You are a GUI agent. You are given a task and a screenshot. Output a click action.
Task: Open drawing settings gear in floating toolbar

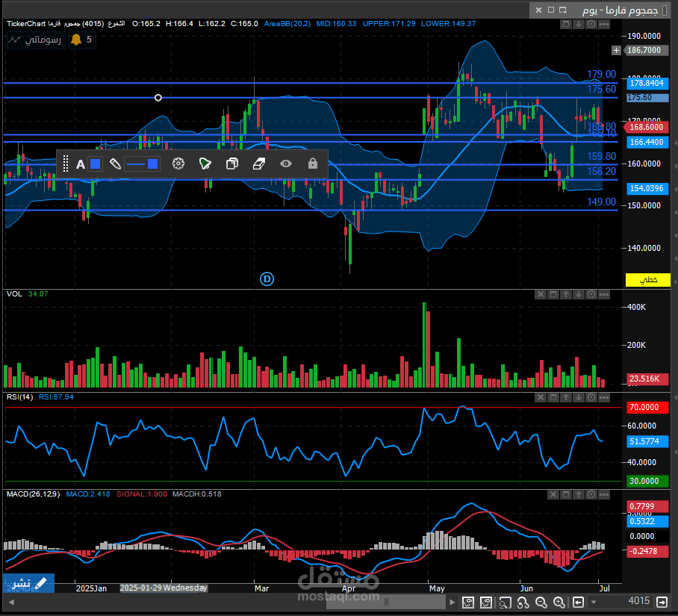(178, 164)
